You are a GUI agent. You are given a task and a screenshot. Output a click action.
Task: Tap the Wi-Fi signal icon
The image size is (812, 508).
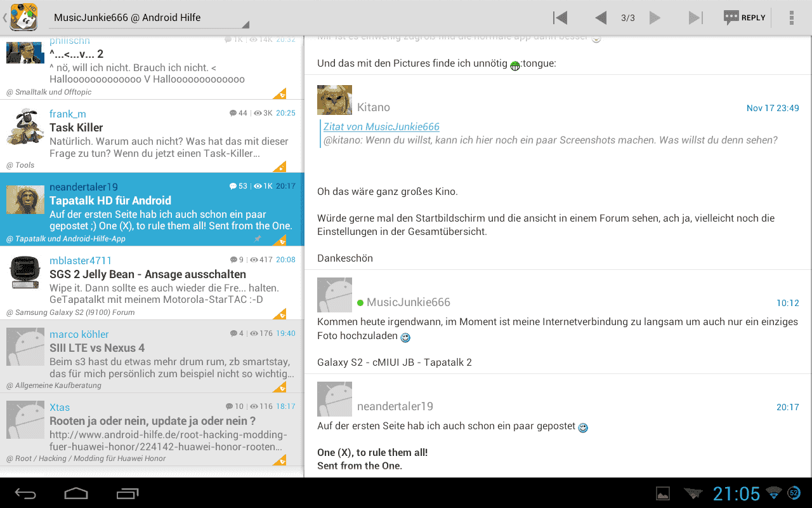pos(773,493)
